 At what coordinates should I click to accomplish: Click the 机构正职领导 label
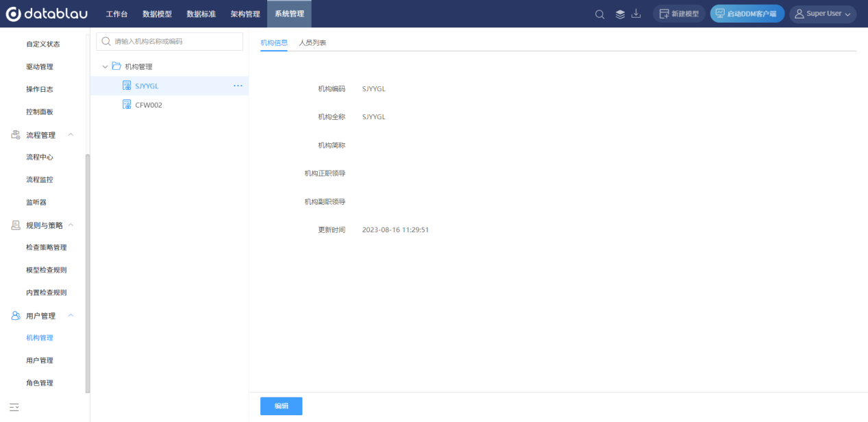[325, 173]
